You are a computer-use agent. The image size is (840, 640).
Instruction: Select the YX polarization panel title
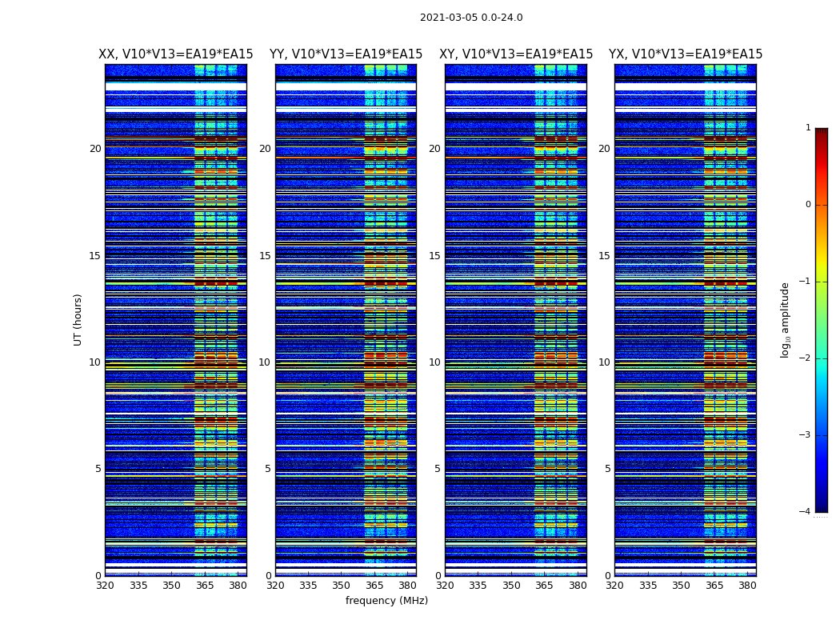click(x=686, y=54)
